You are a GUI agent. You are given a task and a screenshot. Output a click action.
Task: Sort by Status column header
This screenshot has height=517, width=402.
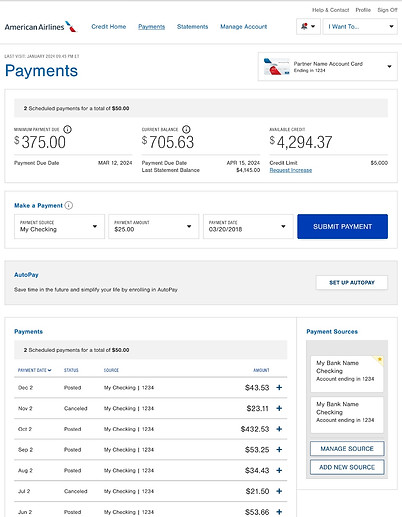pyautogui.click(x=71, y=370)
